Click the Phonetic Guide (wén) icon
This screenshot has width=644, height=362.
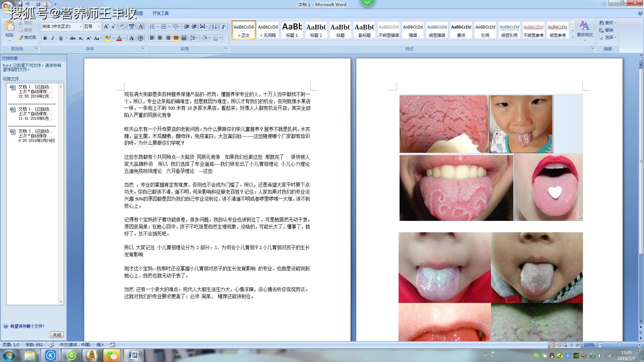[x=131, y=26]
